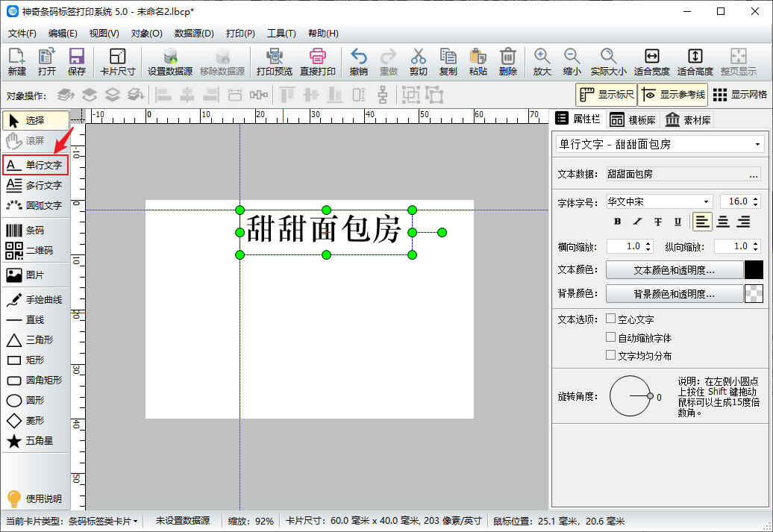The width and height of the screenshot is (773, 532).
Task: Select the 条码 barcode tool
Action: pos(35,231)
